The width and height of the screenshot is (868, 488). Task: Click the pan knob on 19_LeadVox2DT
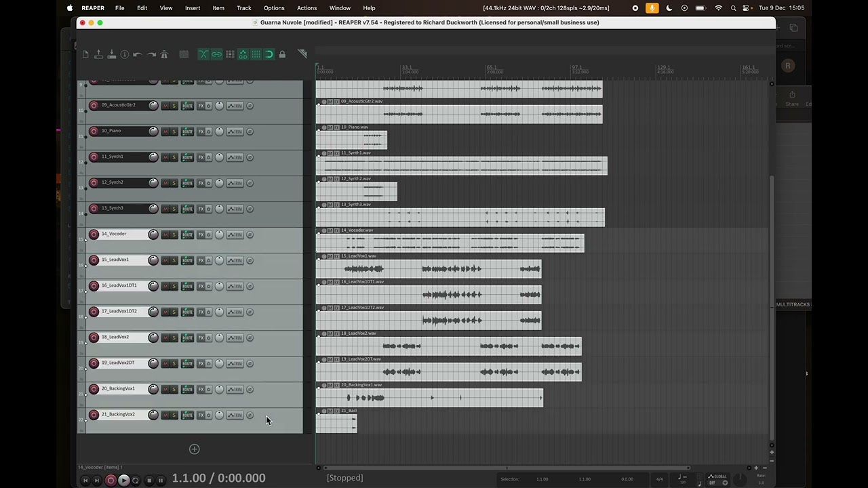219,363
